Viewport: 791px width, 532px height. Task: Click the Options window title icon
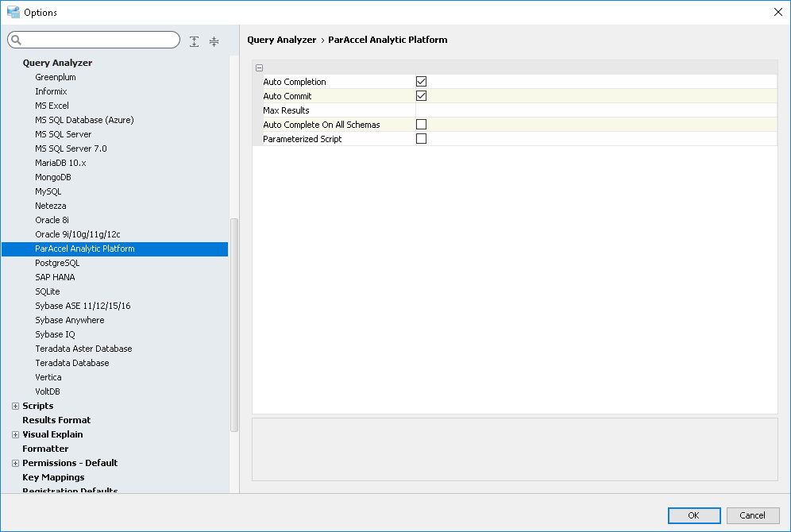click(13, 12)
